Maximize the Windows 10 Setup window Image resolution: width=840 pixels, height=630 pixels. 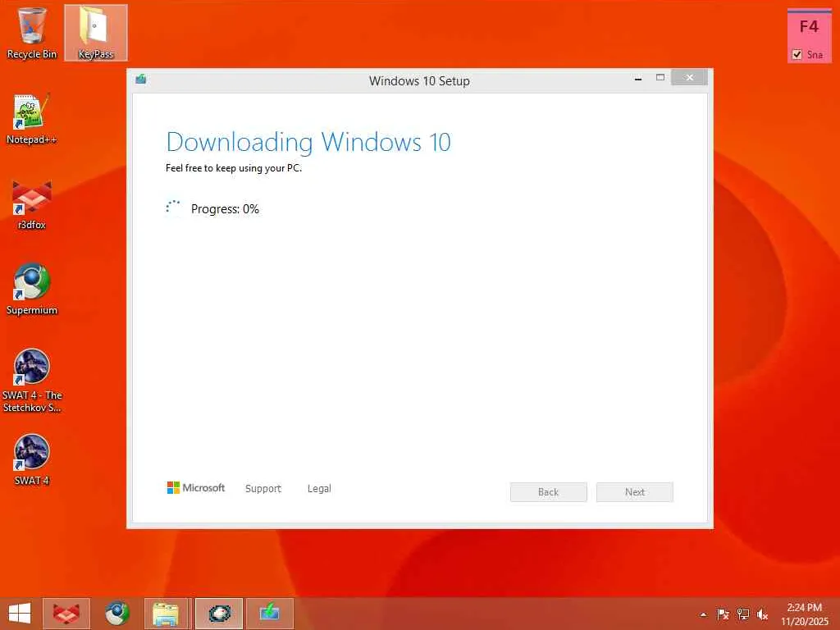[660, 78]
